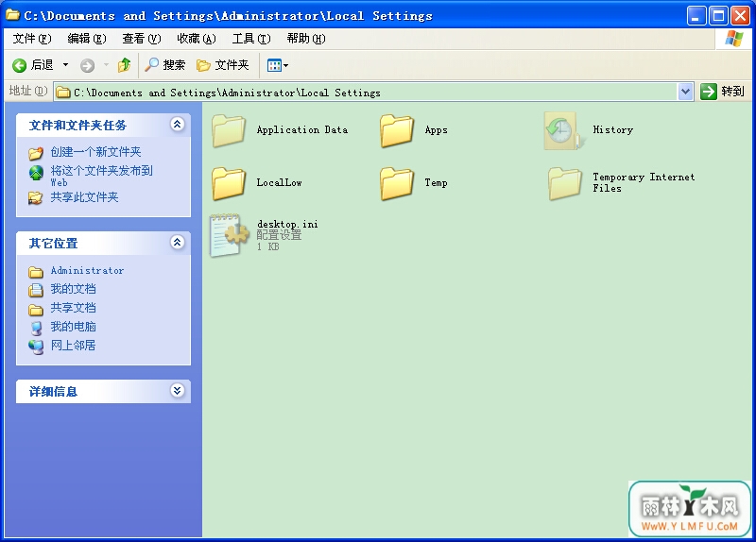Image resolution: width=756 pixels, height=542 pixels.
Task: Maximize the Local Settings window
Action: click(718, 16)
